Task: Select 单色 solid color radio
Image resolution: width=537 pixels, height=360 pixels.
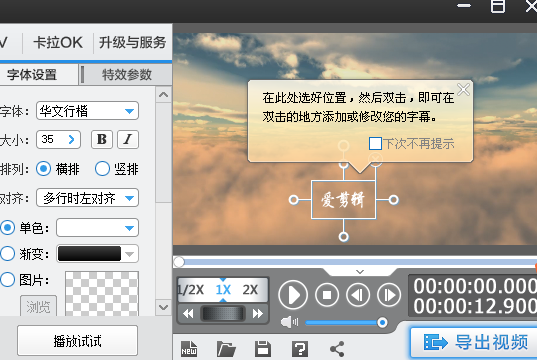Action: pyautogui.click(x=8, y=228)
